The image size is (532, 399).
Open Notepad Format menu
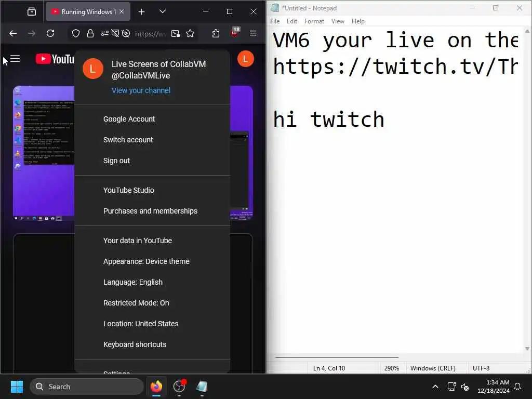tap(314, 21)
